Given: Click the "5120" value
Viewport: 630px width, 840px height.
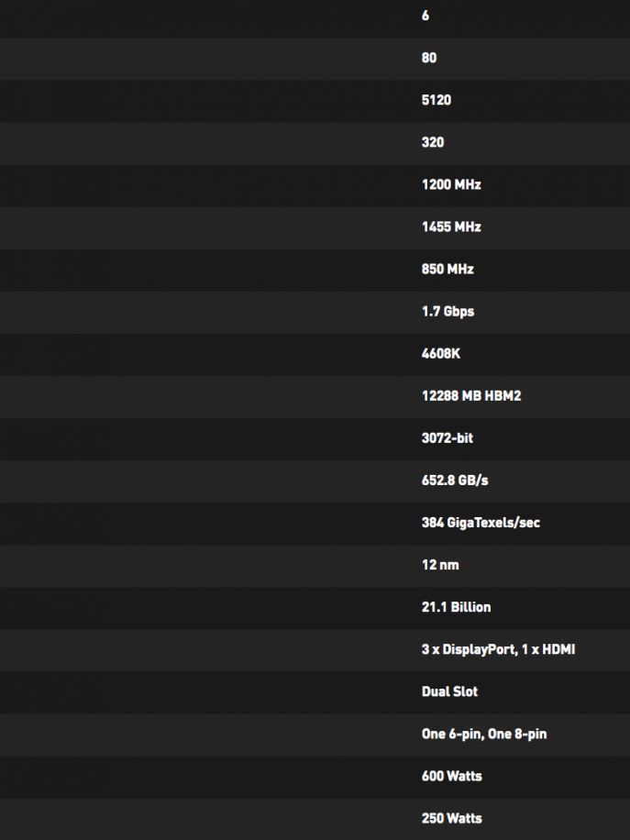Looking at the screenshot, I should [x=437, y=100].
